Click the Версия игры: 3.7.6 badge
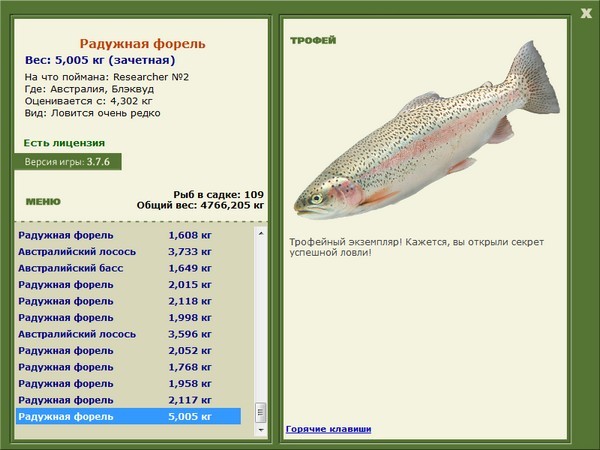Image resolution: width=600 pixels, height=450 pixels. click(68, 162)
